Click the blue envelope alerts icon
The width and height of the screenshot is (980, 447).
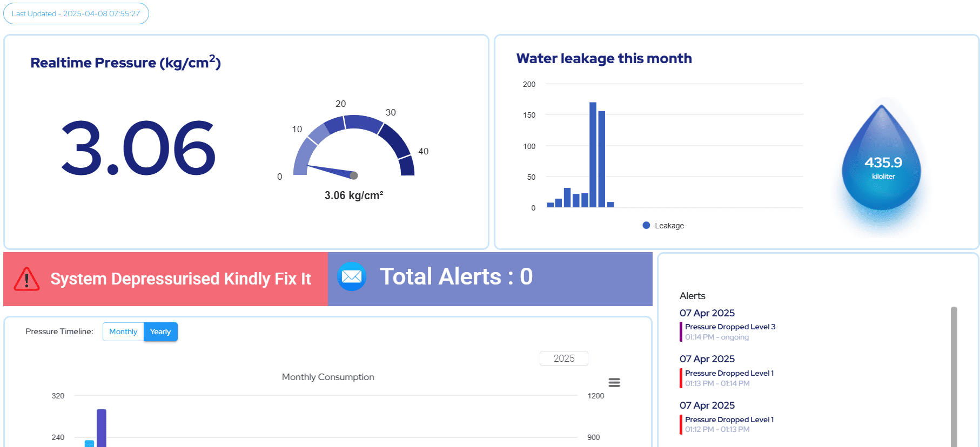pos(352,276)
